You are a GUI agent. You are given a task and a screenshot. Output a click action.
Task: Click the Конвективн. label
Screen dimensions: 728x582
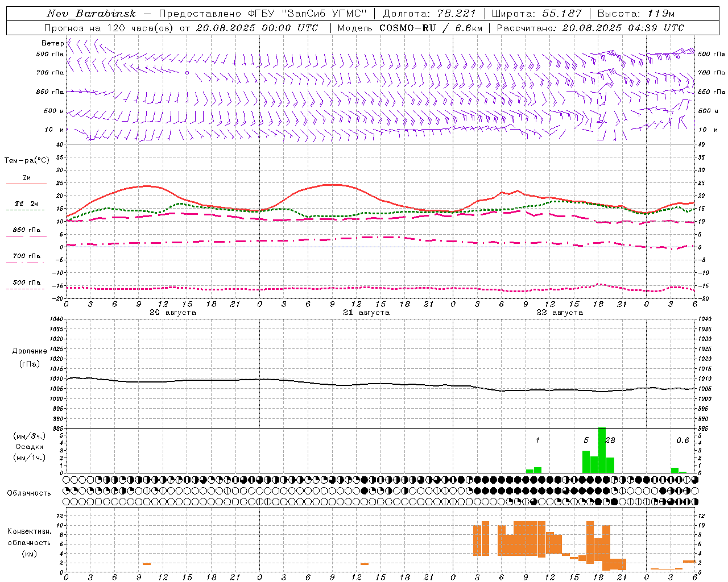pyautogui.click(x=30, y=531)
